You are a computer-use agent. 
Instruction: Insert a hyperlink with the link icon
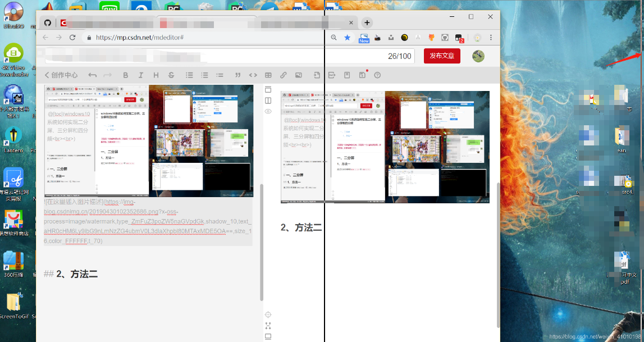coord(283,75)
